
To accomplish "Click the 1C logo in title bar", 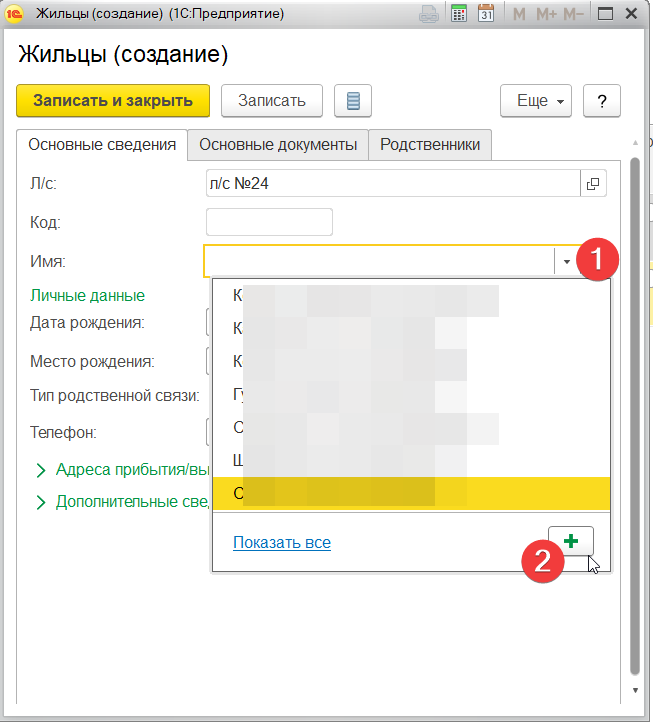I will point(14,14).
